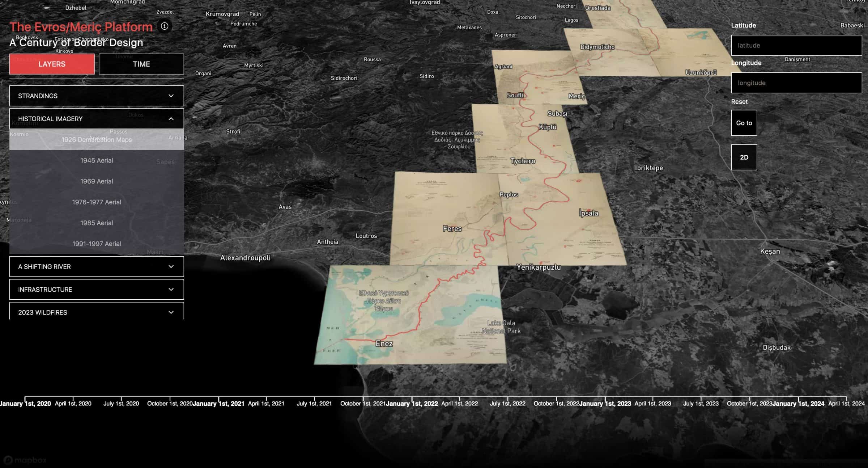Open the info icon next to the title

[165, 26]
